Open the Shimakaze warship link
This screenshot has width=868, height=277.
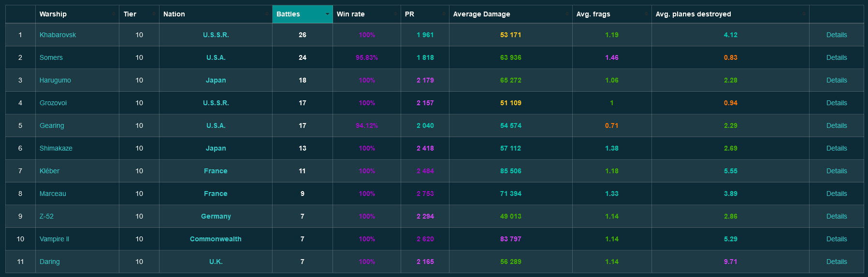(x=56, y=148)
